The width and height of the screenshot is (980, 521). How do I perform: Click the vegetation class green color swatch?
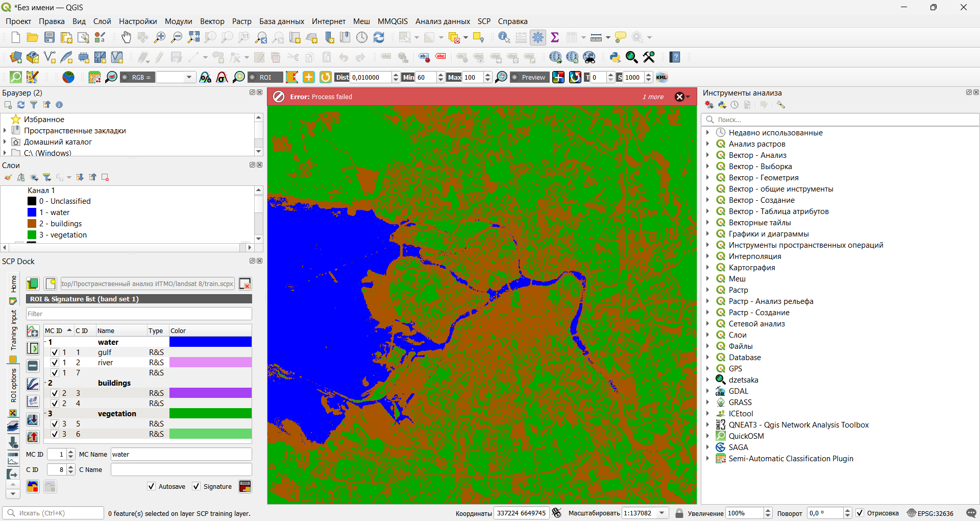click(210, 414)
